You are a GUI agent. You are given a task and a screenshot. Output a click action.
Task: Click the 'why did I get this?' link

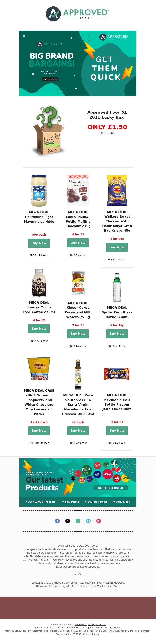coord(44,628)
